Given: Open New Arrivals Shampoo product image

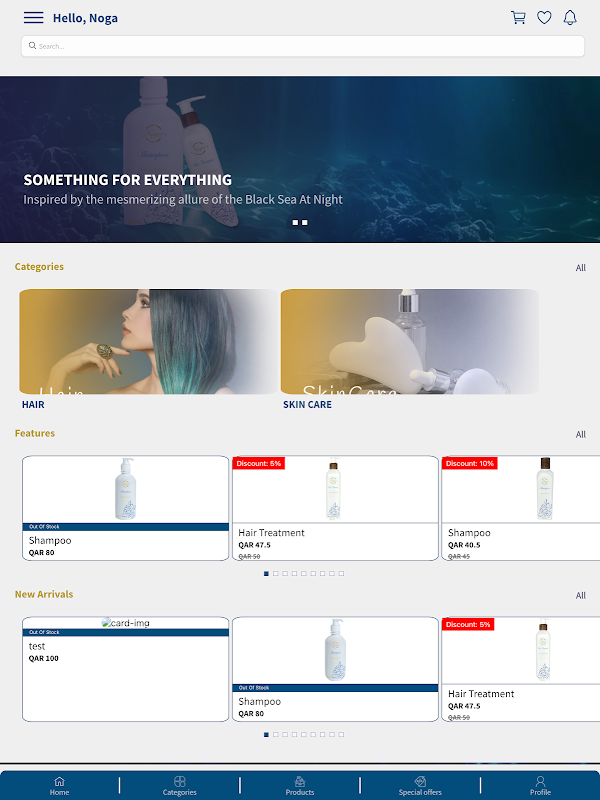Looking at the screenshot, I should 335,650.
